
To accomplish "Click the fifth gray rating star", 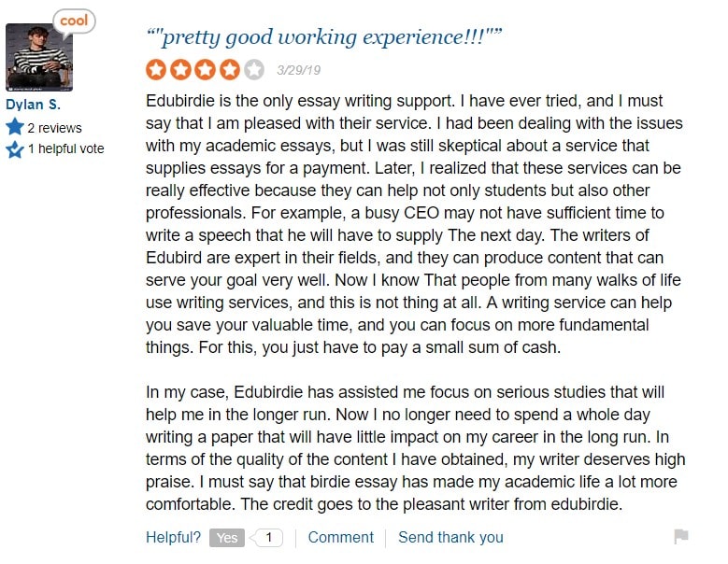I will click(254, 70).
